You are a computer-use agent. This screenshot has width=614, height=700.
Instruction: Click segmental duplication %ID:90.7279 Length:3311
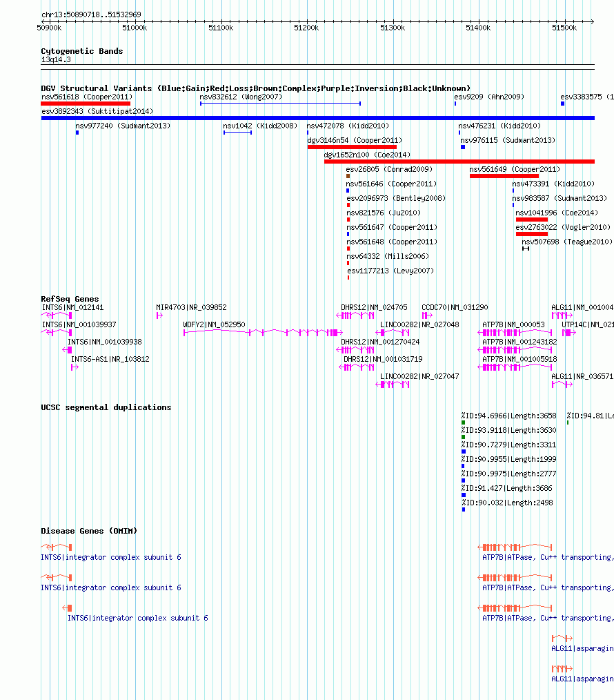508,445
